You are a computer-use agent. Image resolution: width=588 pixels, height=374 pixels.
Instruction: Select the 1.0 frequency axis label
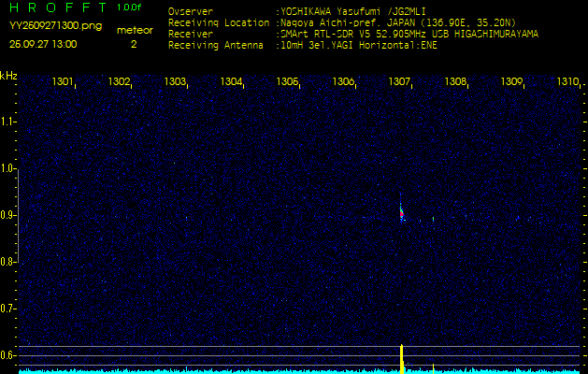(x=8, y=168)
